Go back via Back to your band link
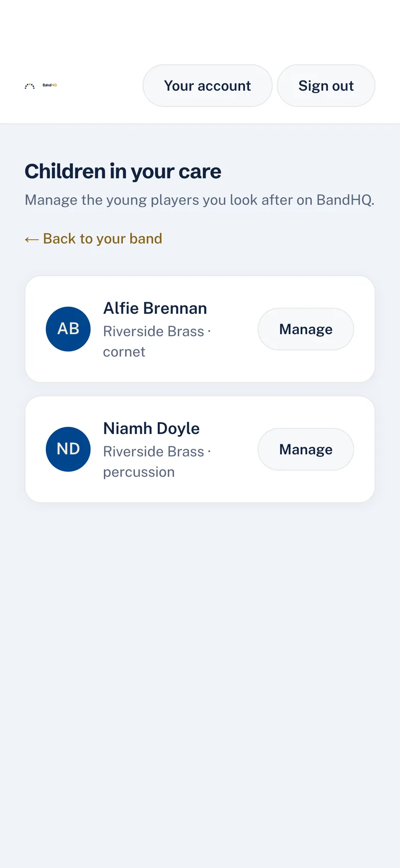400x868 pixels. (94, 238)
